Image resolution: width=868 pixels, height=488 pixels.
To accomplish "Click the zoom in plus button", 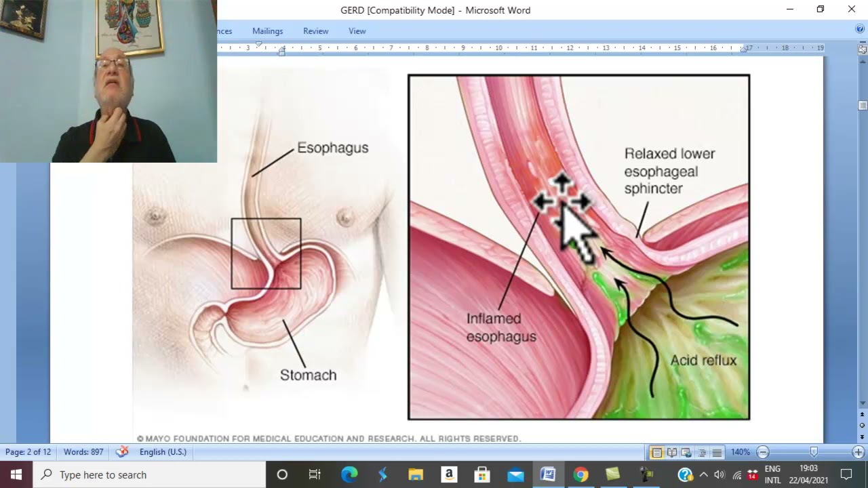I will 859,452.
